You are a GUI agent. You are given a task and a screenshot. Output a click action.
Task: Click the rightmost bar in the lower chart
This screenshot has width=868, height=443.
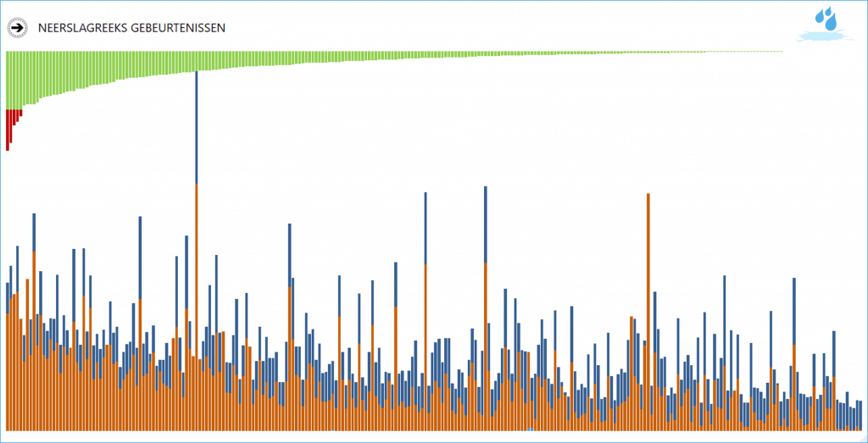coord(860,415)
